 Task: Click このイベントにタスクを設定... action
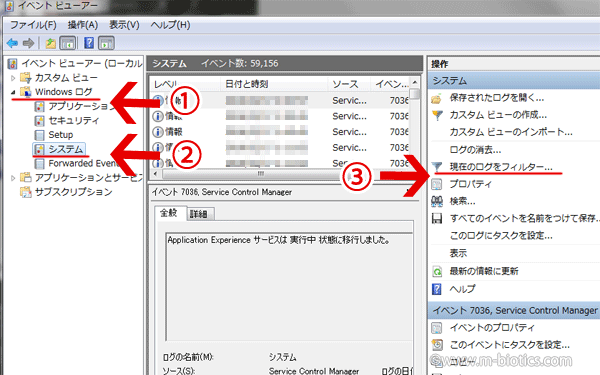coord(510,345)
